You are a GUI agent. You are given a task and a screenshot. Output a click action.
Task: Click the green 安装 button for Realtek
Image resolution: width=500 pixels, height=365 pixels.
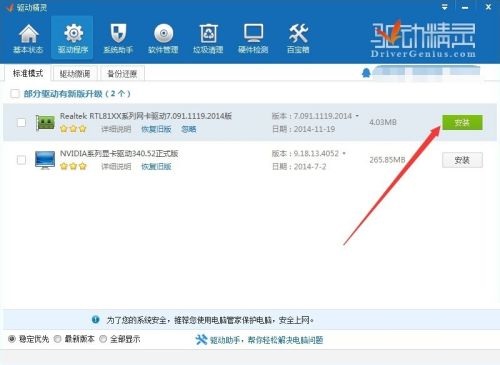(x=462, y=123)
